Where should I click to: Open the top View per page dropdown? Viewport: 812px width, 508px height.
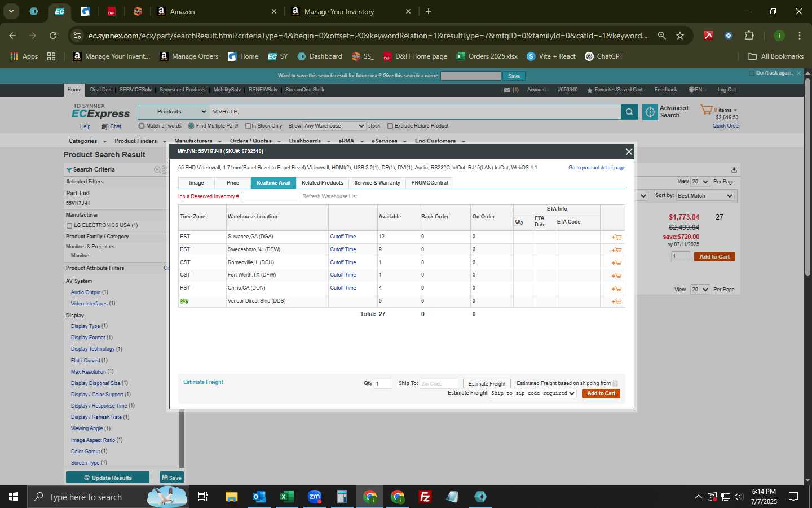[x=700, y=182]
